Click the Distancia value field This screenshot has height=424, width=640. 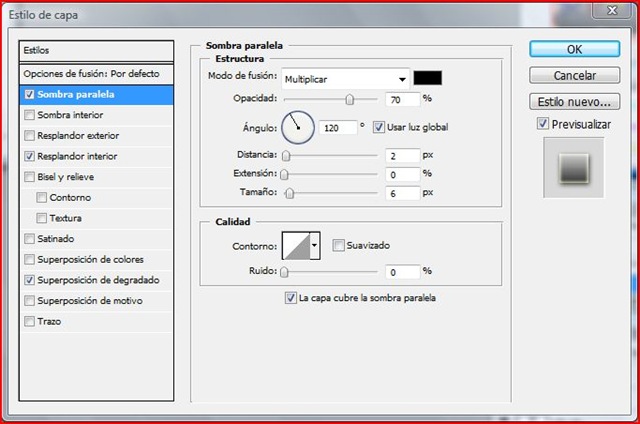point(402,156)
